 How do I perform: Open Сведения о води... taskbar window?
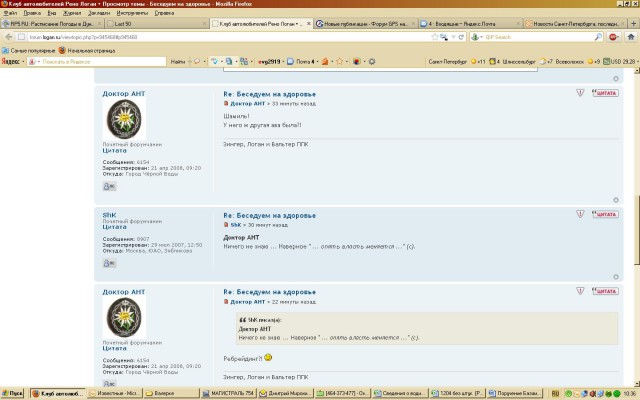point(400,393)
